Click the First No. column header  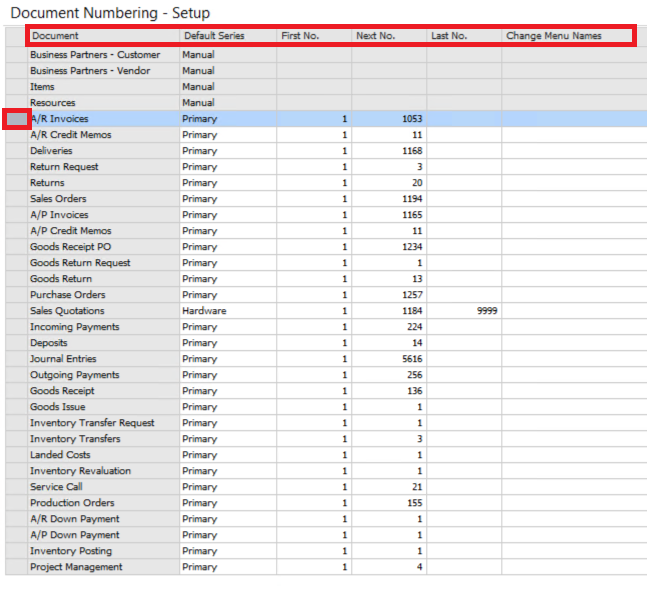[x=299, y=36]
